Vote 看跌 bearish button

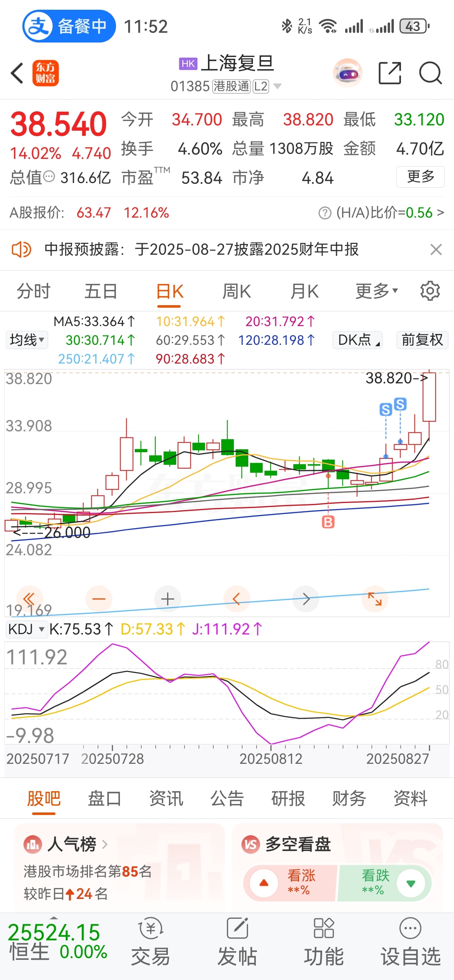(x=384, y=883)
